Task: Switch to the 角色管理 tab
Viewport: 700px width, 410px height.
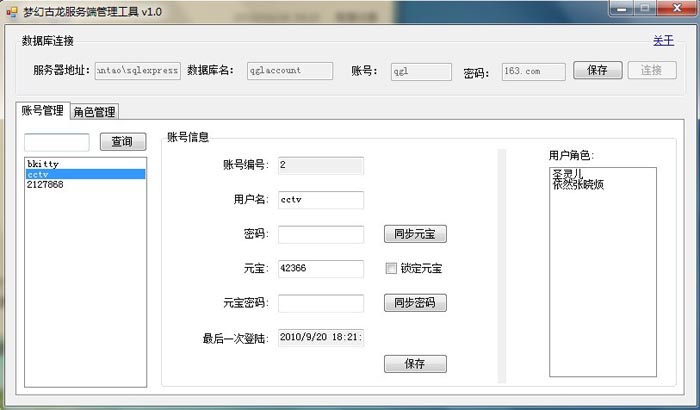Action: tap(94, 112)
